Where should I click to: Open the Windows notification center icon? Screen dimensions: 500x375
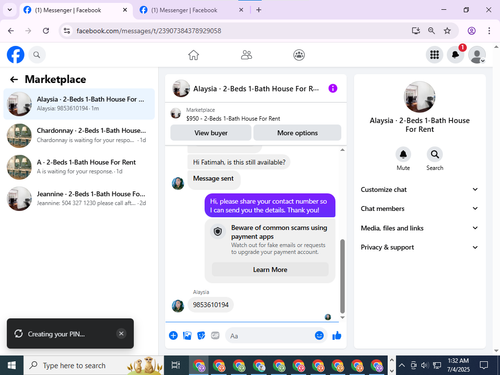point(484,365)
